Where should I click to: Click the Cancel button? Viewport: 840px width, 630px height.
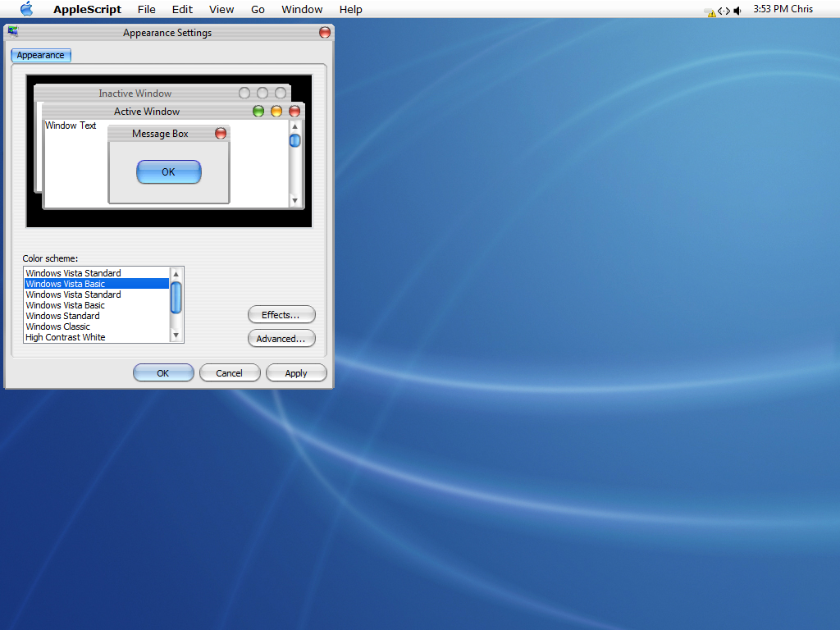click(x=230, y=373)
